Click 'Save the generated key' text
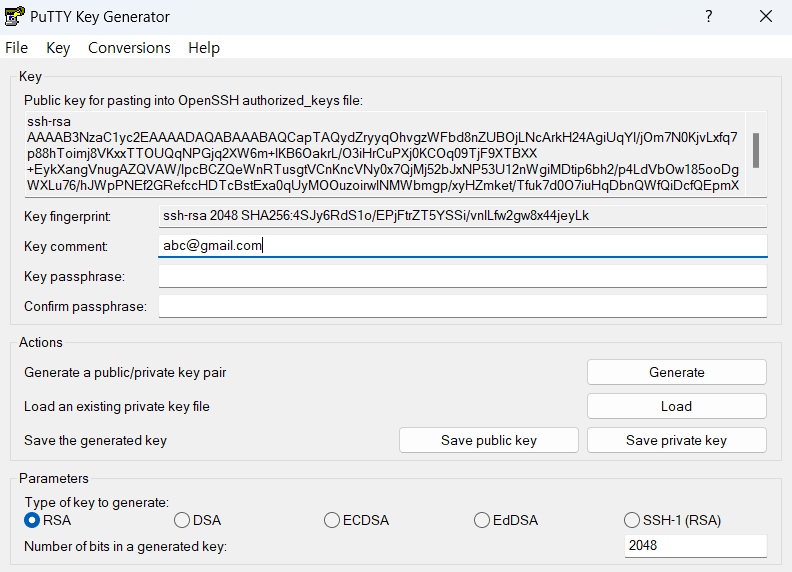This screenshot has height=572, width=792. coord(95,440)
